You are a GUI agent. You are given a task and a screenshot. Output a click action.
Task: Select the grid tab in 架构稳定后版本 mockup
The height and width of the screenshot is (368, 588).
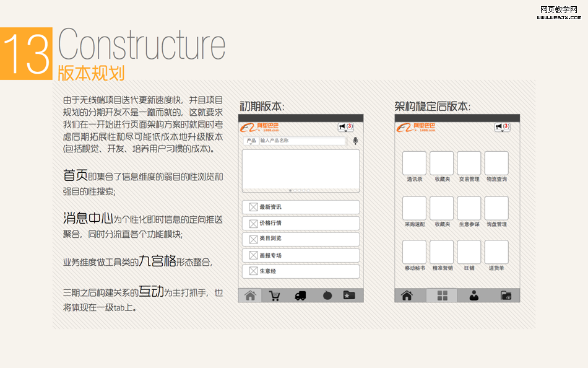442,296
